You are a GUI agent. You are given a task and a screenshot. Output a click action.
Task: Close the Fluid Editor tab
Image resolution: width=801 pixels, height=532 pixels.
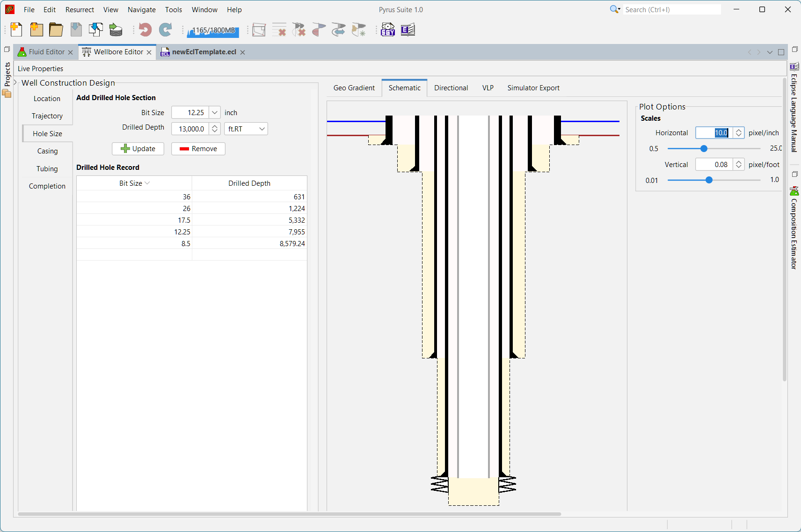[x=71, y=52]
